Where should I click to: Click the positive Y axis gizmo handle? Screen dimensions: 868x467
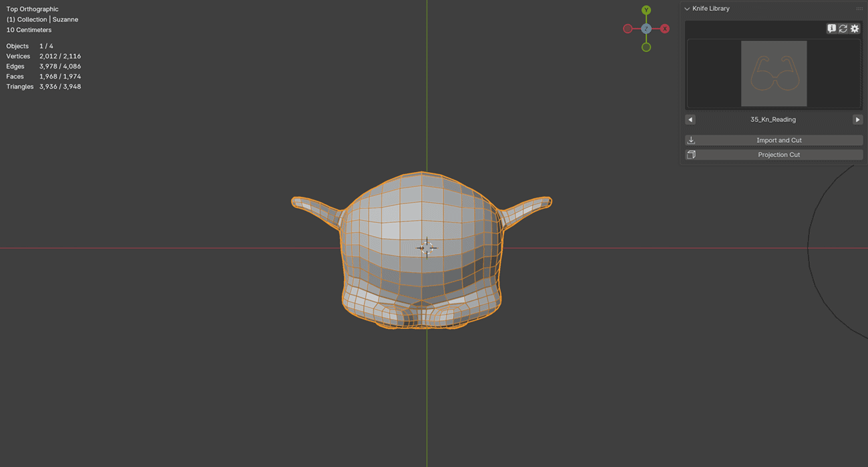[x=646, y=10]
